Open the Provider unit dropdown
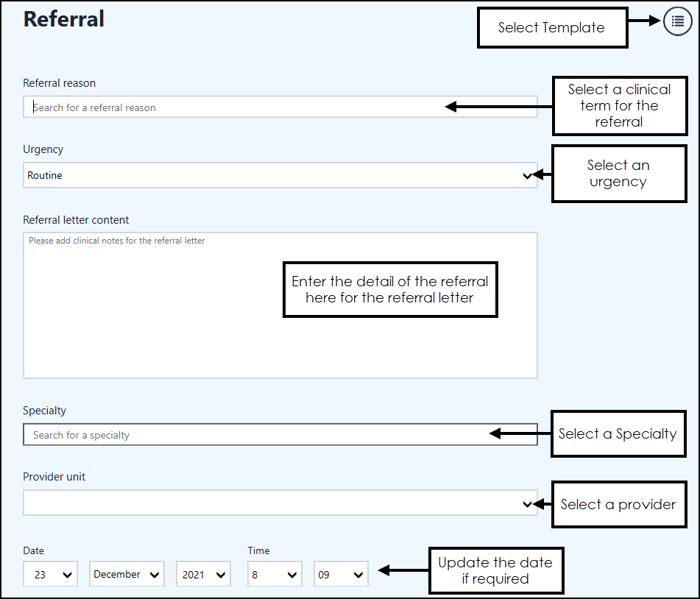 pos(280,504)
